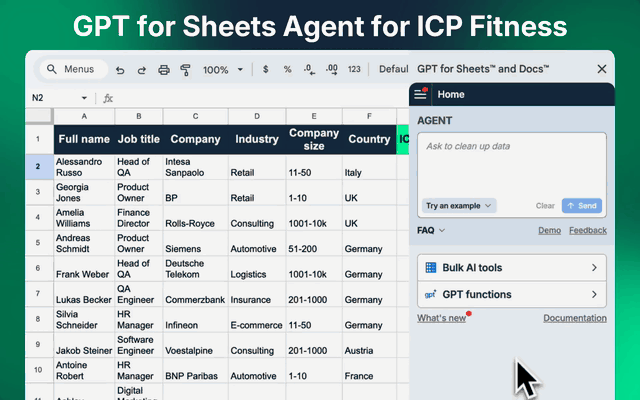Click the select-all corner box
640x400 pixels.
[x=39, y=116]
